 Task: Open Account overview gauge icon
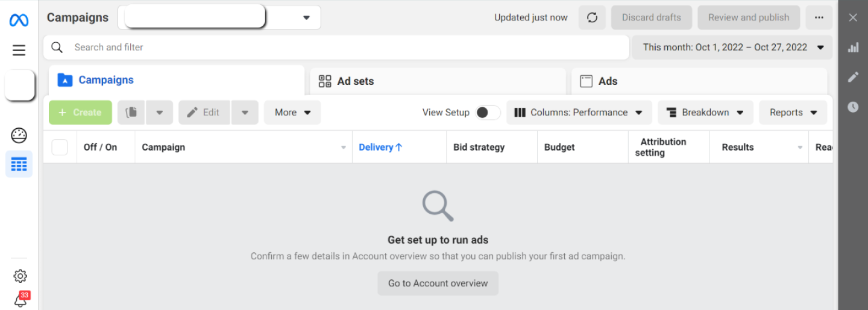pyautogui.click(x=19, y=135)
